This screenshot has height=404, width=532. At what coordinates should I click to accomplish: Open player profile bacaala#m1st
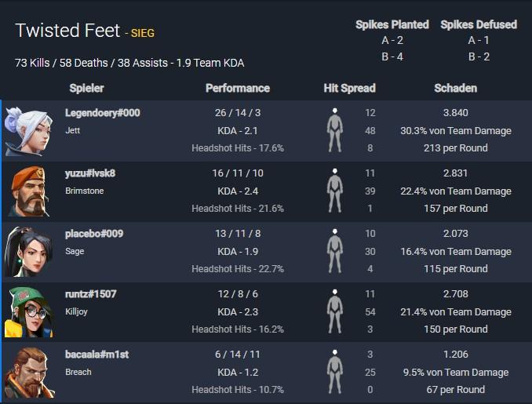click(x=97, y=355)
